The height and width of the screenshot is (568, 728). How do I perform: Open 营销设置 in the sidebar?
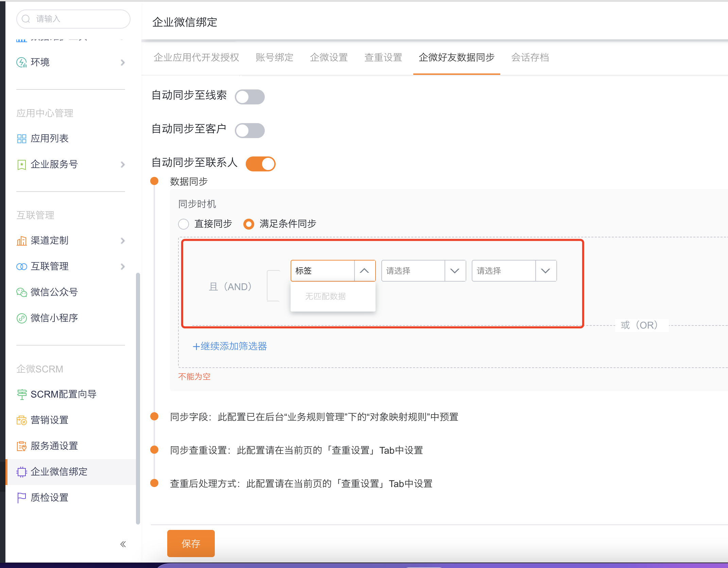click(50, 420)
